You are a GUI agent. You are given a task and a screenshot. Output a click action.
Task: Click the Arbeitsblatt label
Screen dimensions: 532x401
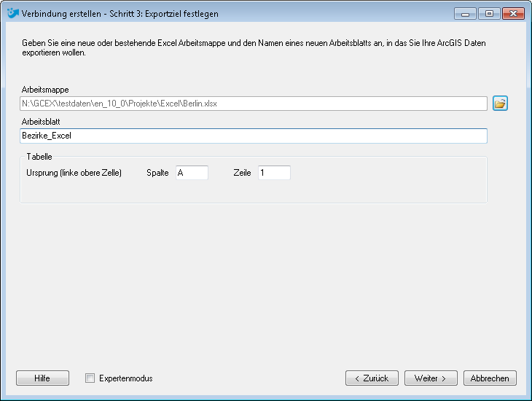coord(41,122)
